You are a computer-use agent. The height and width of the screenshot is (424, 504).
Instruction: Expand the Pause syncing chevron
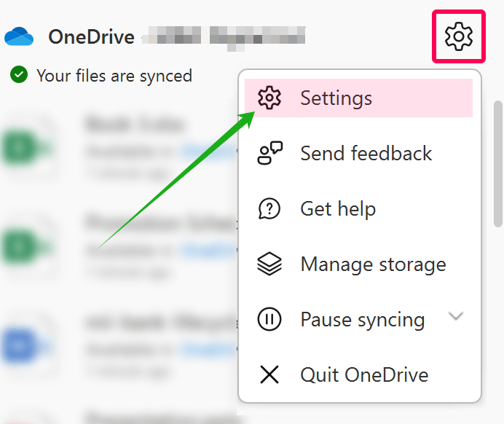click(x=456, y=316)
